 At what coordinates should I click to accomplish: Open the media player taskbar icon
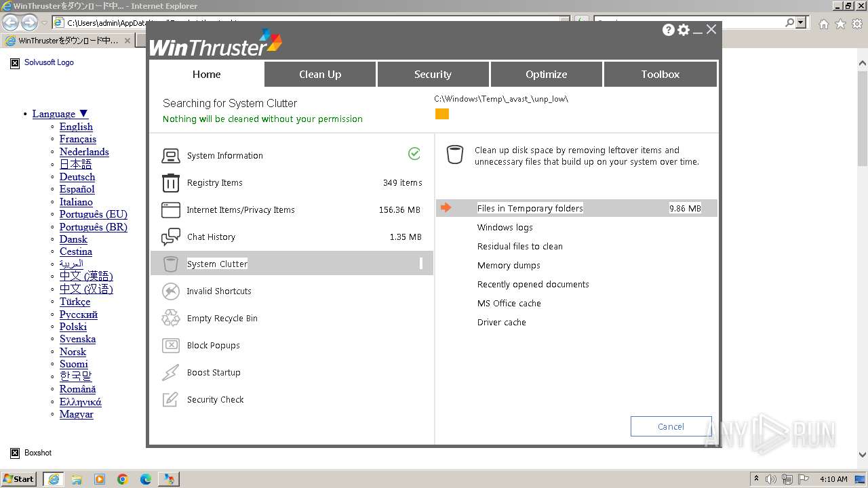(100, 479)
